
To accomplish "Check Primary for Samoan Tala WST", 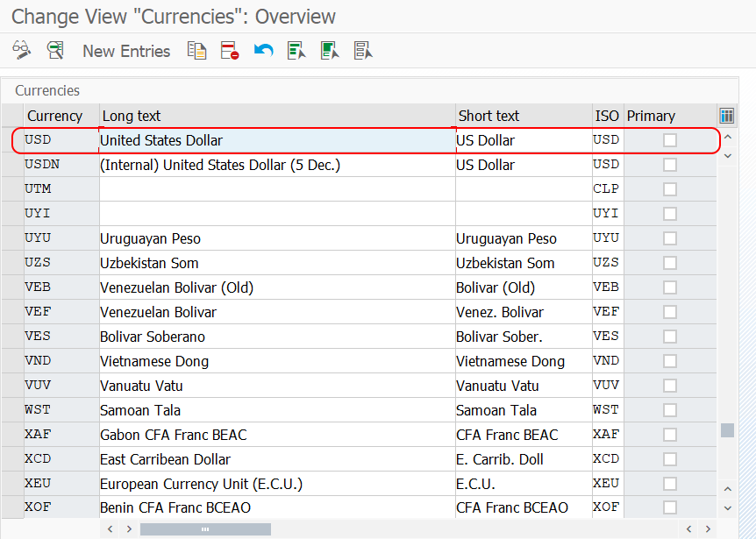I will 669,409.
